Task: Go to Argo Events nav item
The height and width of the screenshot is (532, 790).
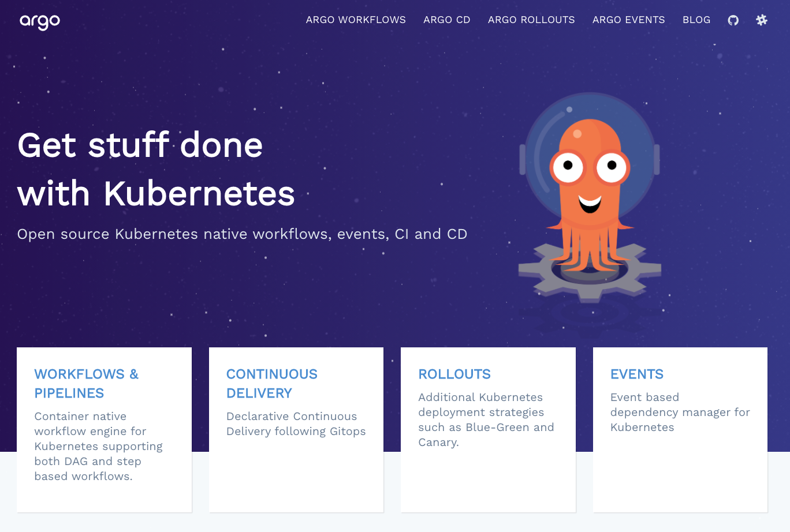Action: [629, 20]
